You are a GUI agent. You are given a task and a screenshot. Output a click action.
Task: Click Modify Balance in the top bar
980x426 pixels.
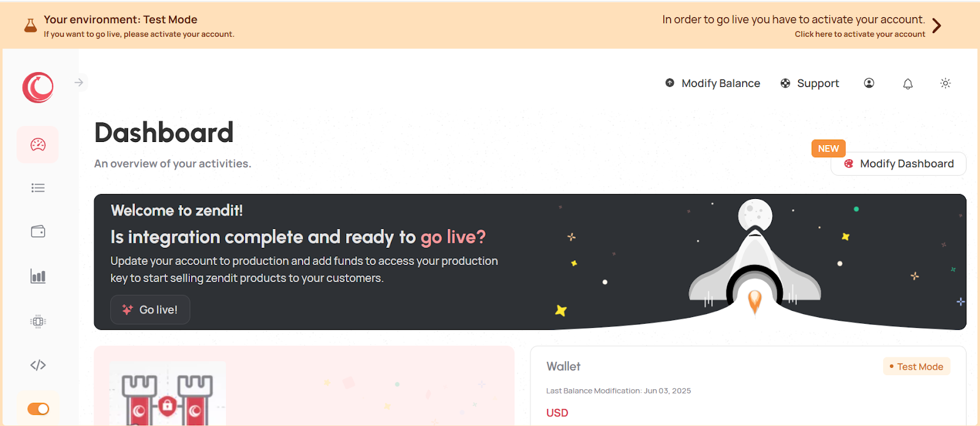pyautogui.click(x=713, y=83)
